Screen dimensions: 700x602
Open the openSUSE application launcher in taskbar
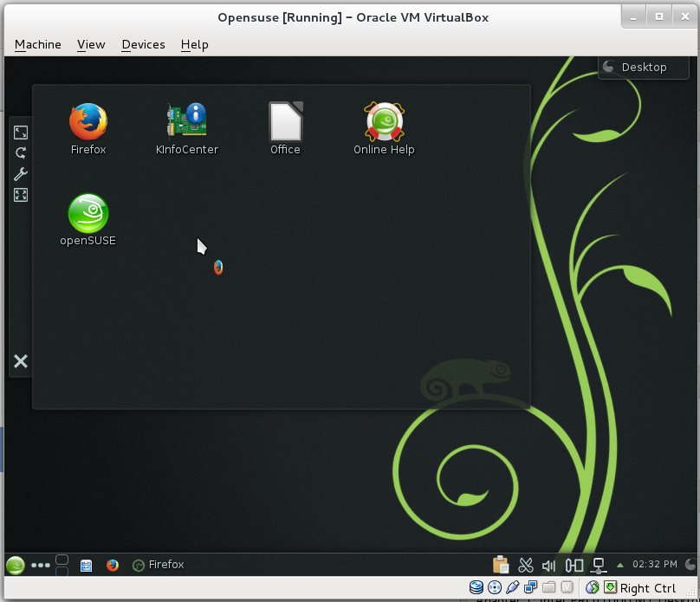click(14, 565)
